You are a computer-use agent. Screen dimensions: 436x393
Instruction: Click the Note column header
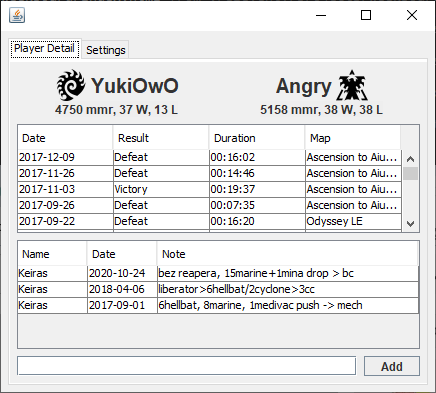point(287,254)
